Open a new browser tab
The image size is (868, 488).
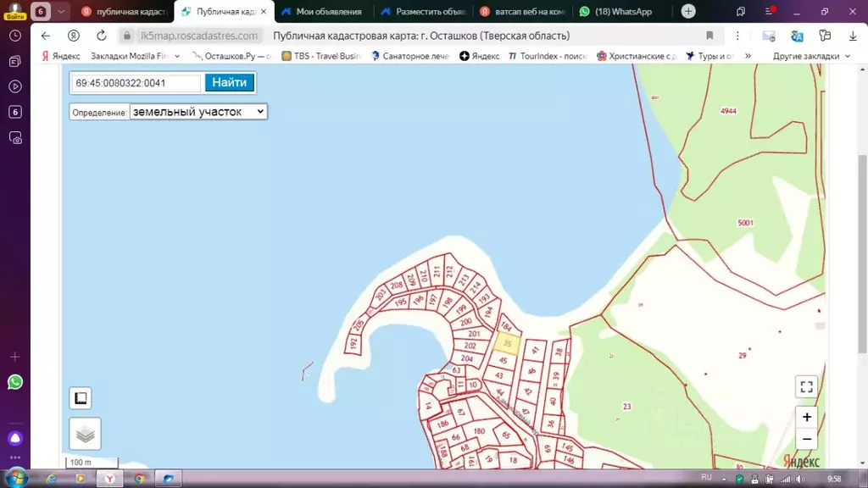click(x=688, y=11)
